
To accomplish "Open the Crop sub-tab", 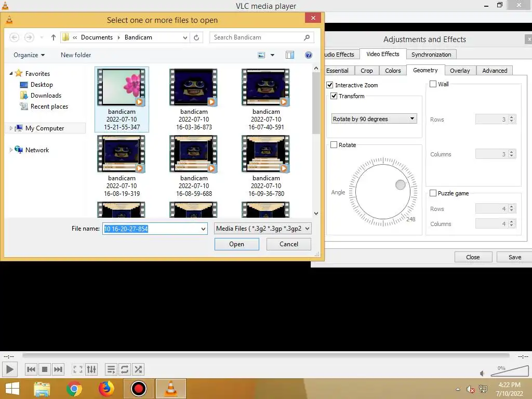I will 366,71.
